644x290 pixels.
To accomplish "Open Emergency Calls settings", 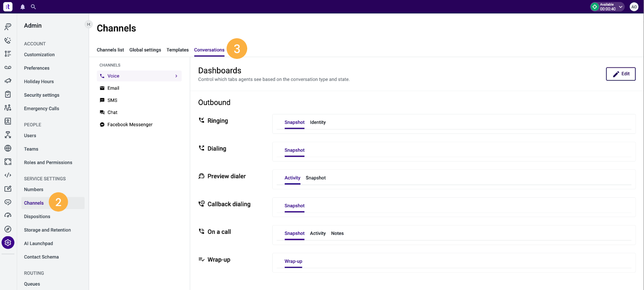I will pos(41,109).
